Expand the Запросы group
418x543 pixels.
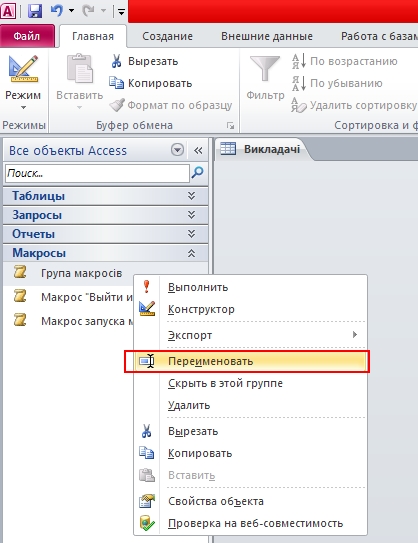coord(192,215)
